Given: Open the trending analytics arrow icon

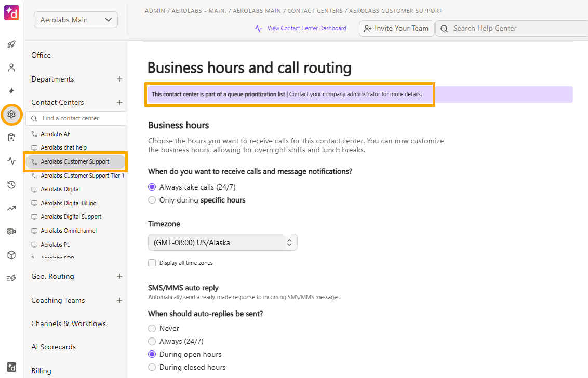Looking at the screenshot, I should [11, 208].
